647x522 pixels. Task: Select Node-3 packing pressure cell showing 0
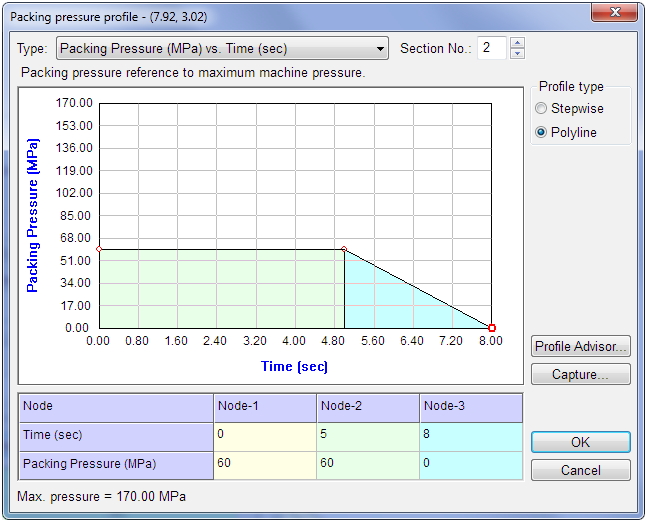471,465
